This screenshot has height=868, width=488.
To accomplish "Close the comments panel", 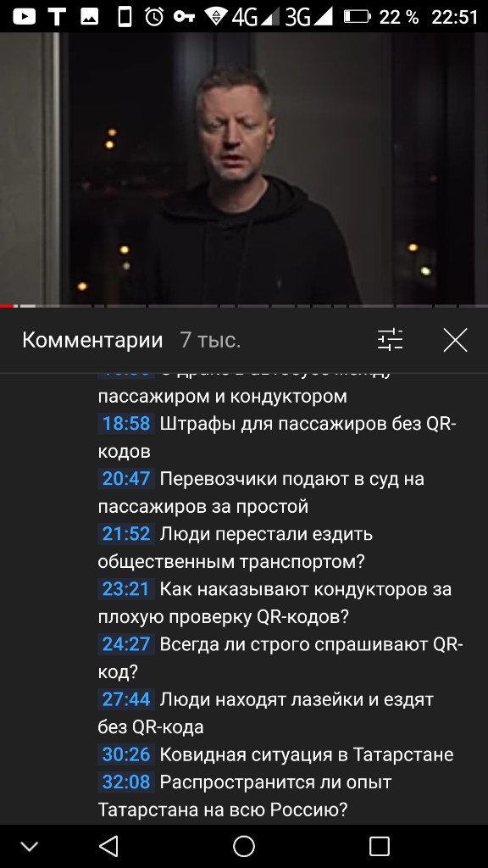I will 455,340.
